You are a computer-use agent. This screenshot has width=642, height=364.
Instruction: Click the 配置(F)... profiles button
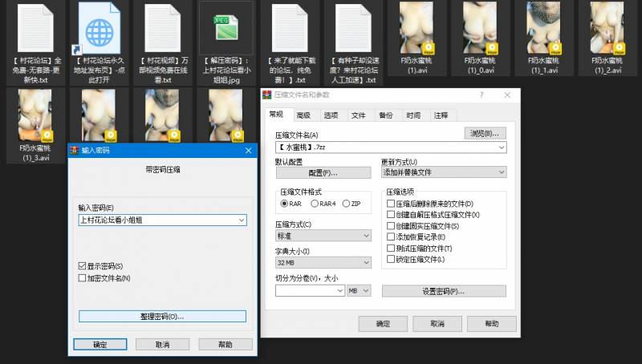click(x=323, y=173)
